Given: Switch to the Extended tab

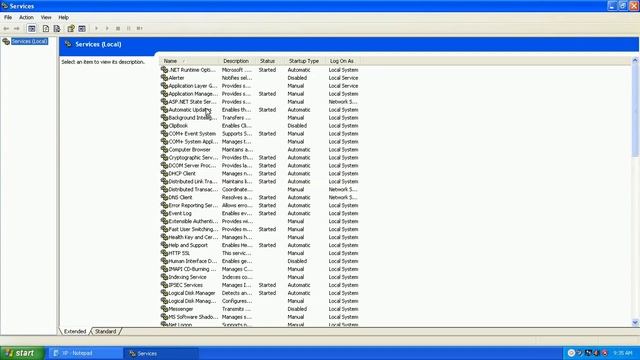Looking at the screenshot, I should coord(75,331).
